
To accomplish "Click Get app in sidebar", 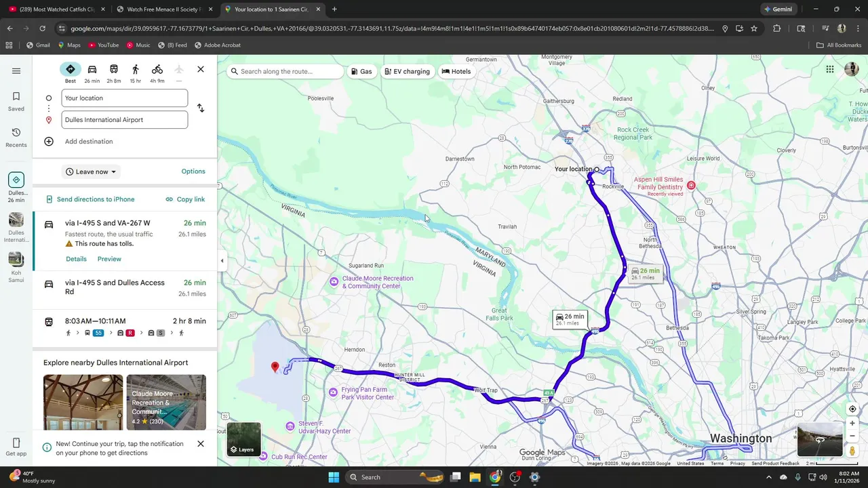I will (16, 447).
